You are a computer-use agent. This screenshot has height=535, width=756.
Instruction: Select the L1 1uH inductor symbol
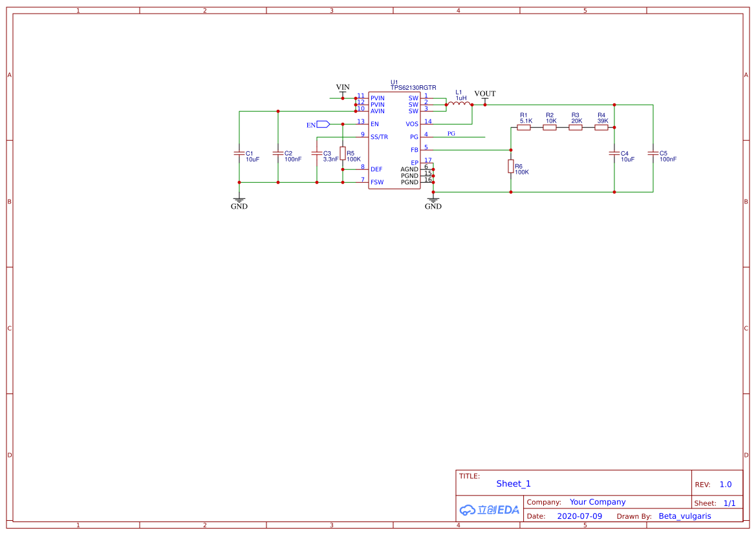pyautogui.click(x=459, y=103)
